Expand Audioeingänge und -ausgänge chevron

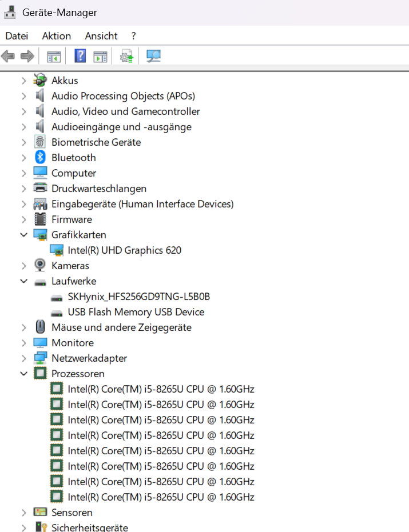click(x=23, y=127)
